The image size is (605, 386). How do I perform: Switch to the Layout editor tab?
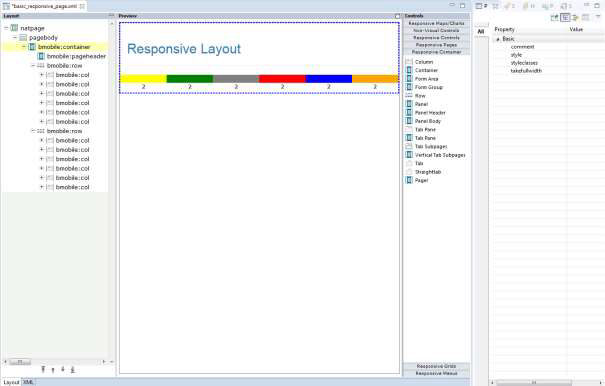pos(11,382)
